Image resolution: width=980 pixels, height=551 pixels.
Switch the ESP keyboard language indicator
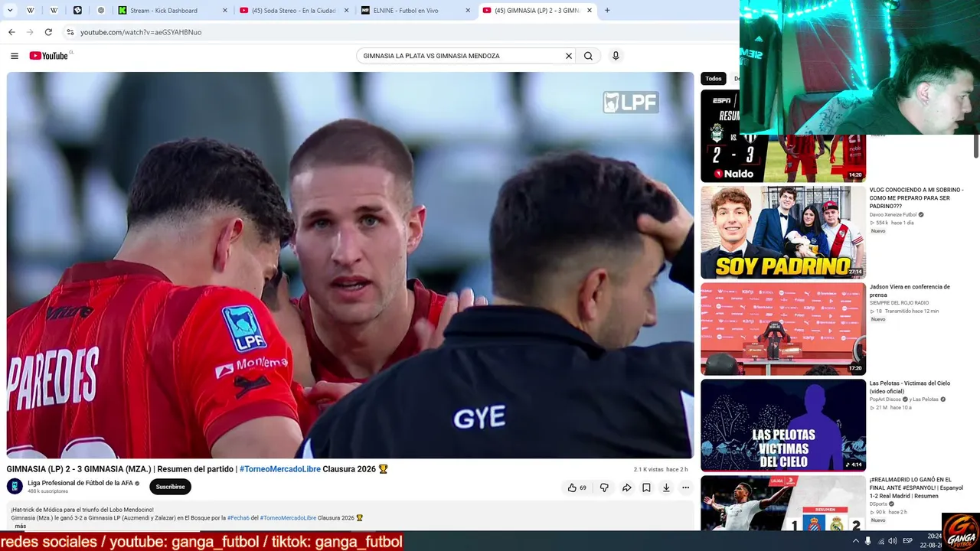coord(908,541)
